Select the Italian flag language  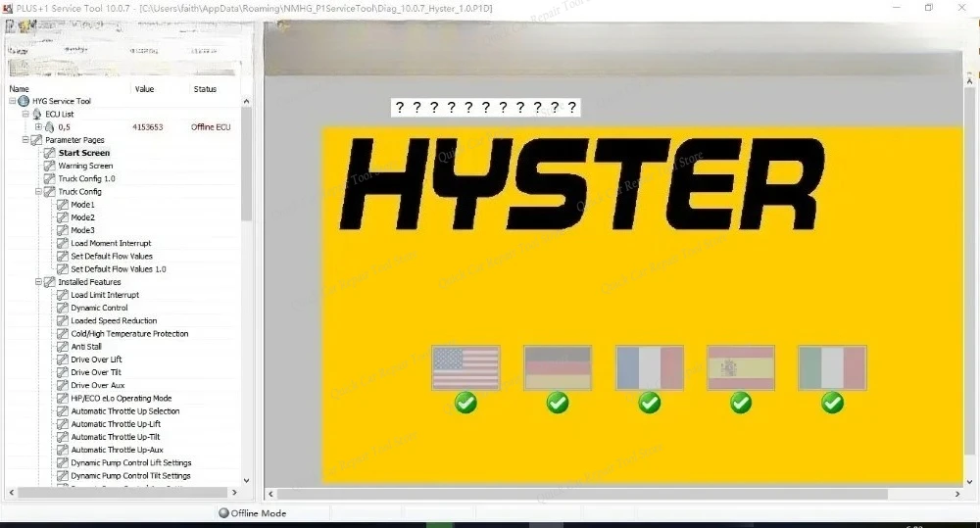[x=832, y=368]
